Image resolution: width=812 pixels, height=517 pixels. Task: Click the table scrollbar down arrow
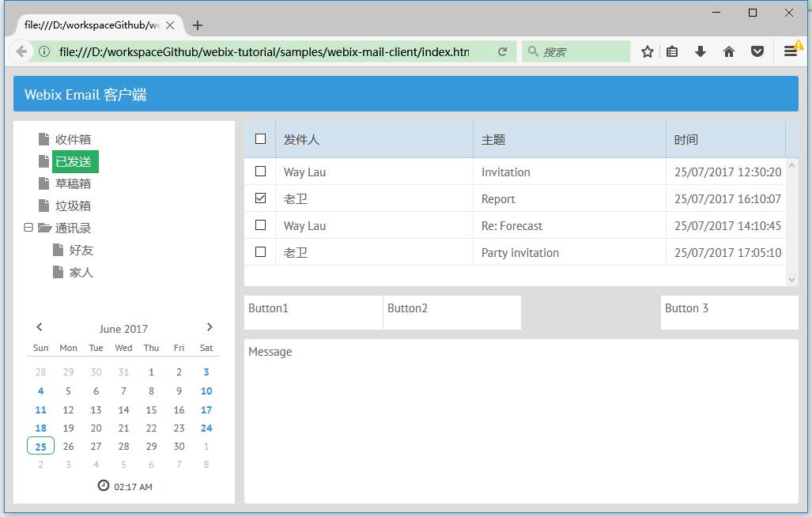click(791, 280)
